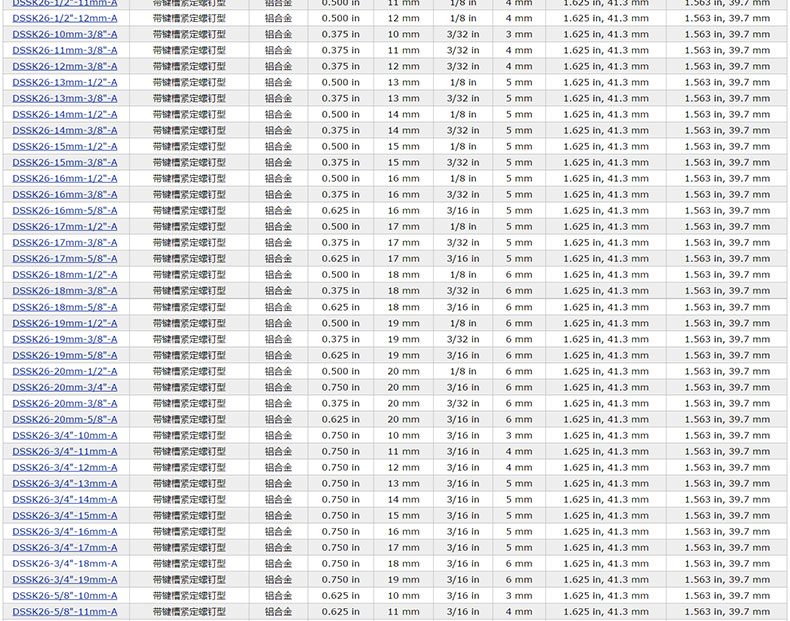Select the DSSK26-13mm-1/2"-A link
This screenshot has width=790, height=621.
point(64,82)
